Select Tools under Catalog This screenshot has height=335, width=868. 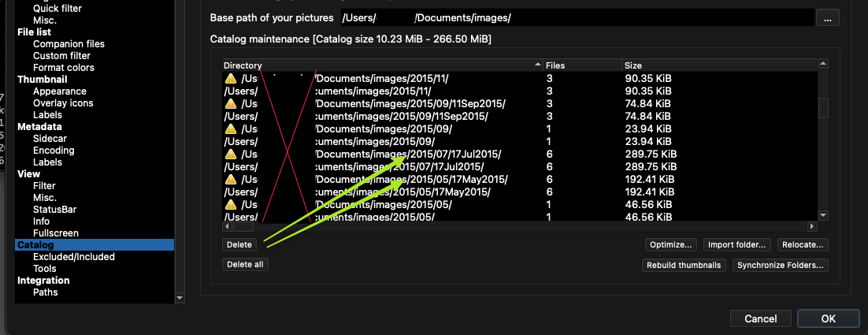(45, 269)
